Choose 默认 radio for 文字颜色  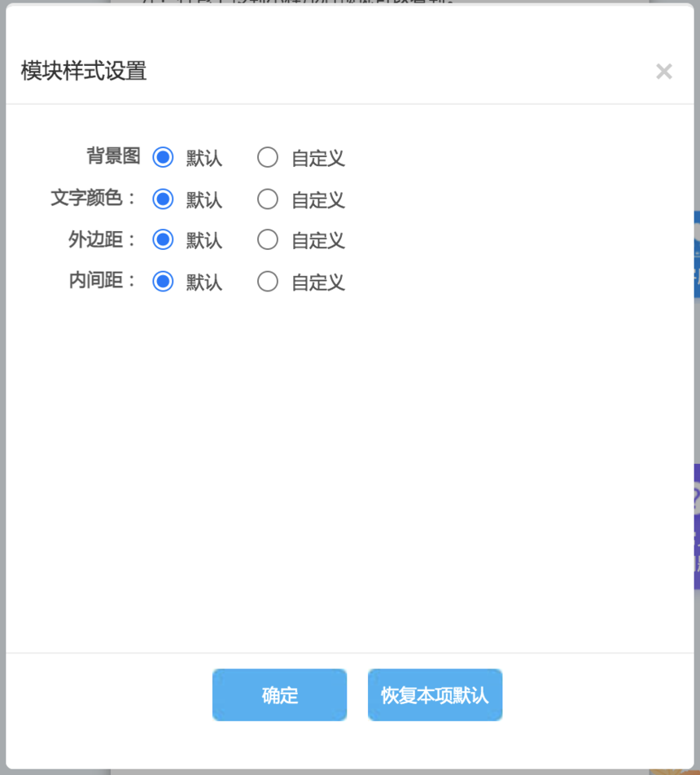(x=163, y=199)
